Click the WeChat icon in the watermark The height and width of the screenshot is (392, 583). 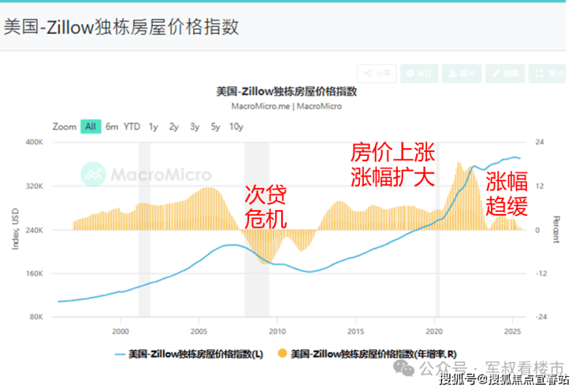coord(404,368)
